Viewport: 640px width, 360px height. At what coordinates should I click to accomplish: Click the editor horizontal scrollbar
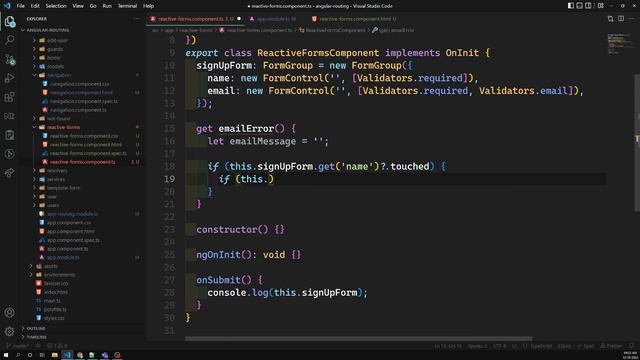[x=358, y=338]
